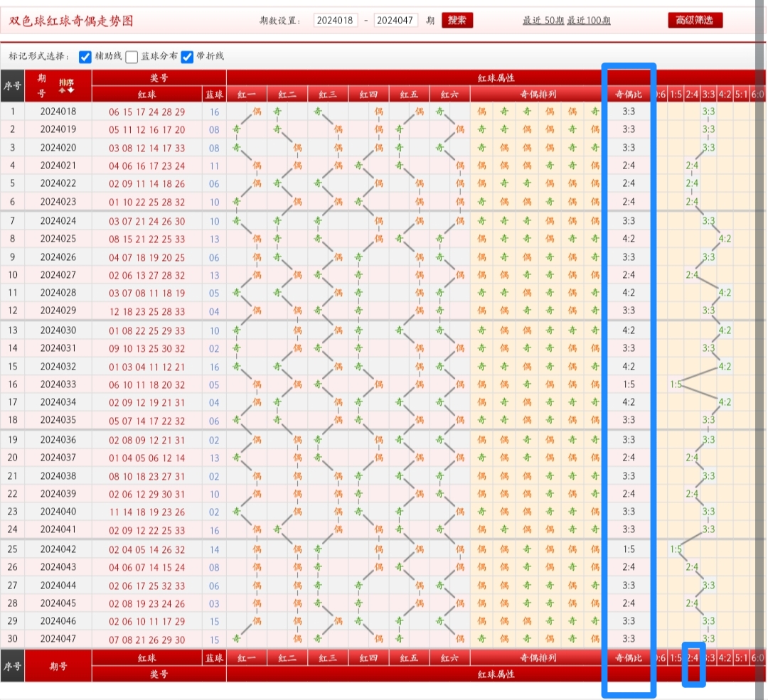Click the 红六 header in the top row

point(449,95)
